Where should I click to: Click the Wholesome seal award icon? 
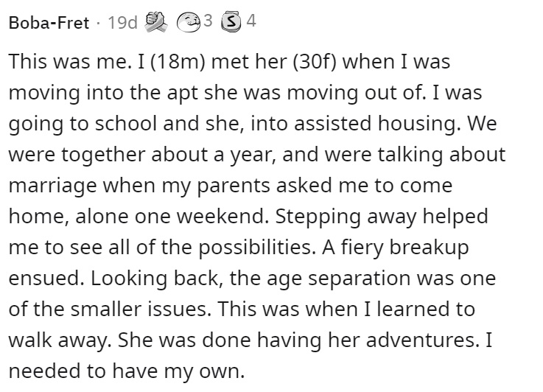click(x=189, y=23)
